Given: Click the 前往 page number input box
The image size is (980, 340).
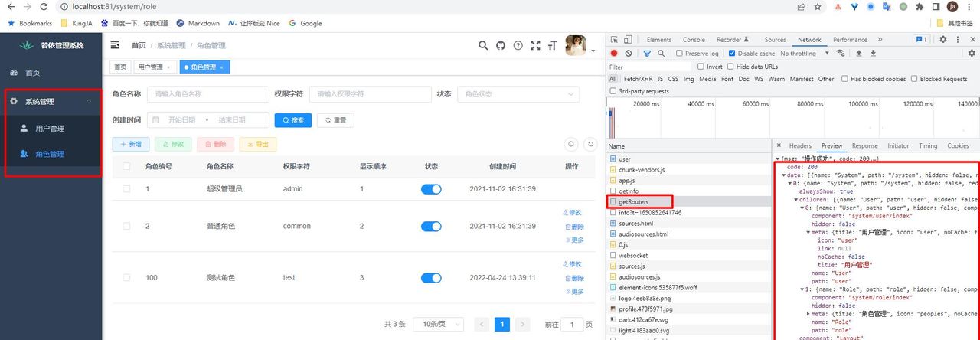Looking at the screenshot, I should point(572,325).
